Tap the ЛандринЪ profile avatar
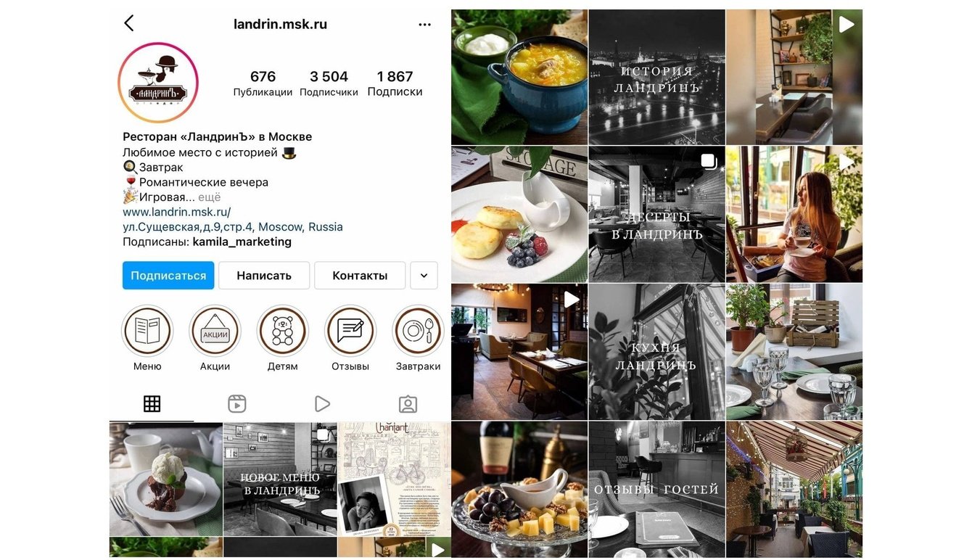972x560 pixels. pyautogui.click(x=158, y=83)
